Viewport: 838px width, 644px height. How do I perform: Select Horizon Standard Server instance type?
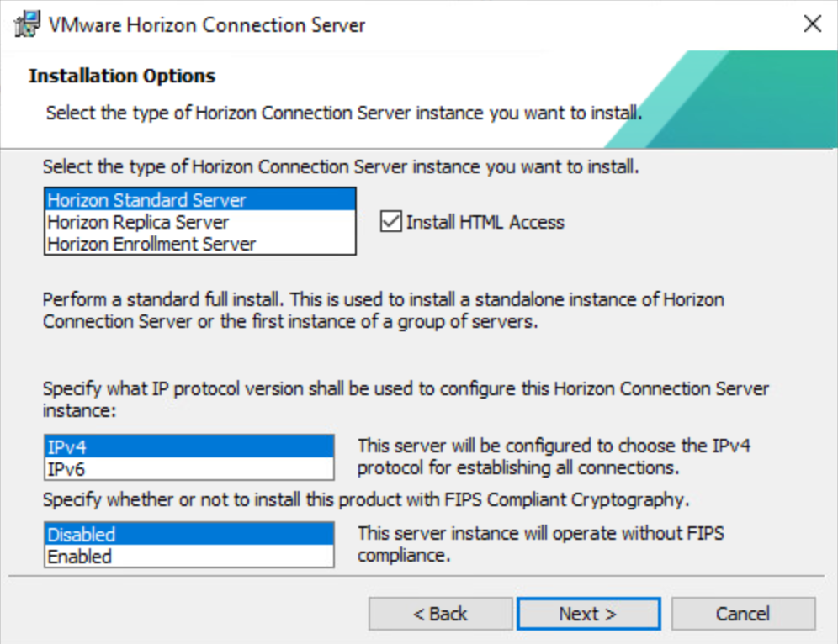147,200
